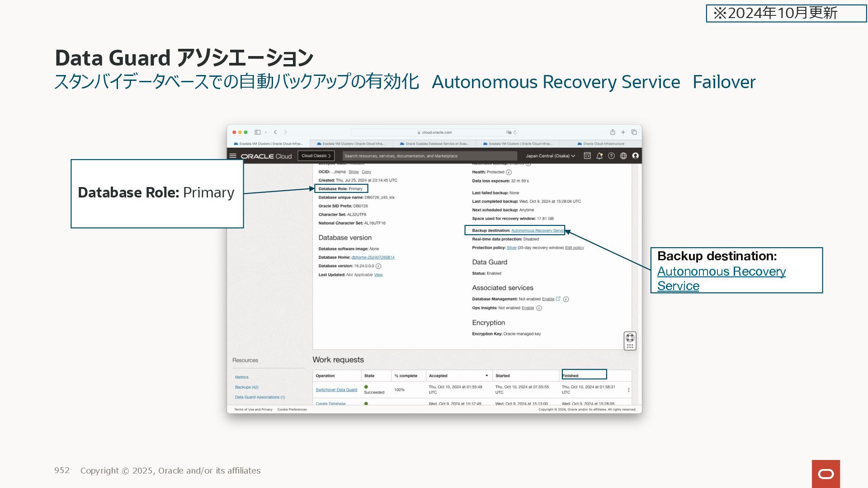Open the notifications bell icon

tap(599, 156)
